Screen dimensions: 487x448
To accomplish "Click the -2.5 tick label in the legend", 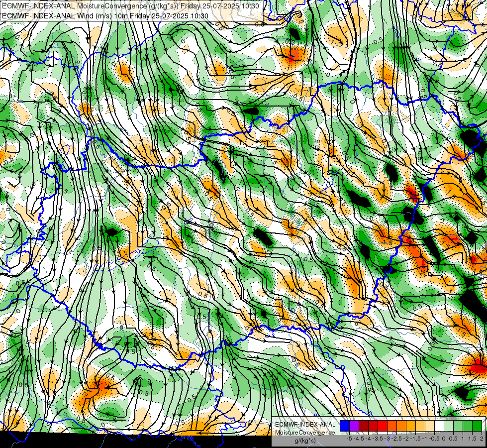I will pos(396,439).
